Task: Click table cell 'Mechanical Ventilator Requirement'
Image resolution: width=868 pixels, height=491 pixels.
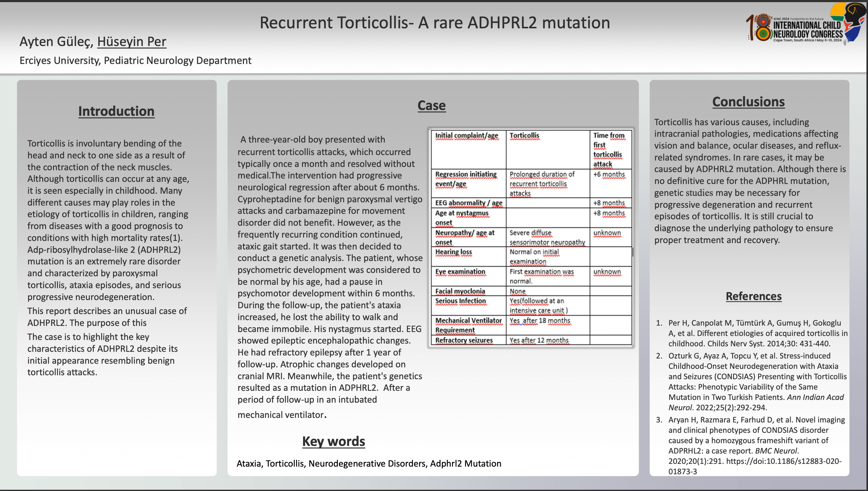Action: pos(468,325)
